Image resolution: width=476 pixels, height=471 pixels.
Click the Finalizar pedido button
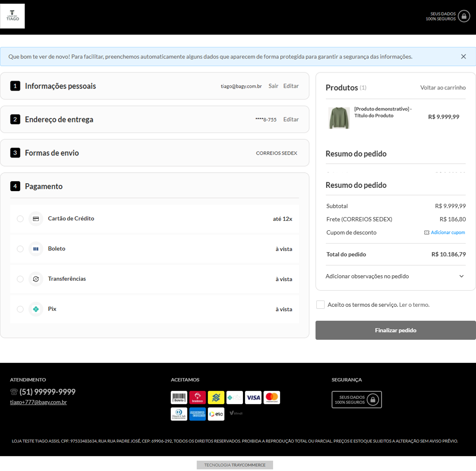pyautogui.click(x=395, y=330)
